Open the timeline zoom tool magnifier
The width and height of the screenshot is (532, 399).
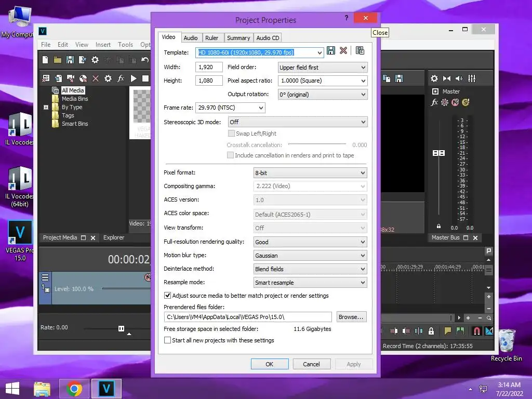point(489,318)
